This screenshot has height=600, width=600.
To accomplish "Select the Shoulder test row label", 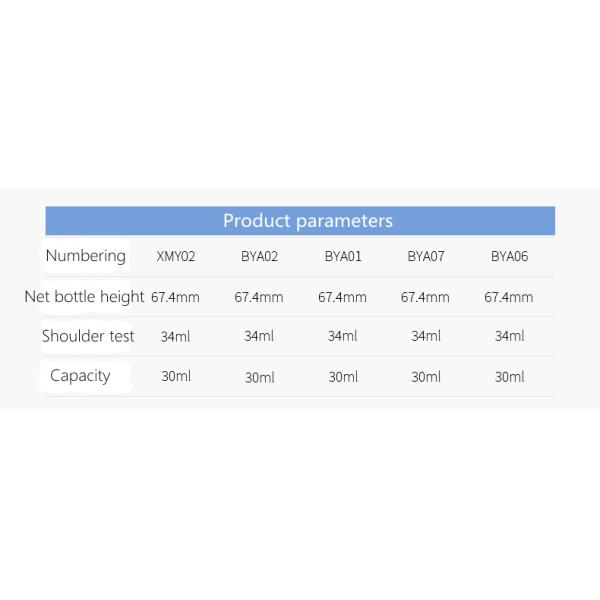I will (88, 336).
